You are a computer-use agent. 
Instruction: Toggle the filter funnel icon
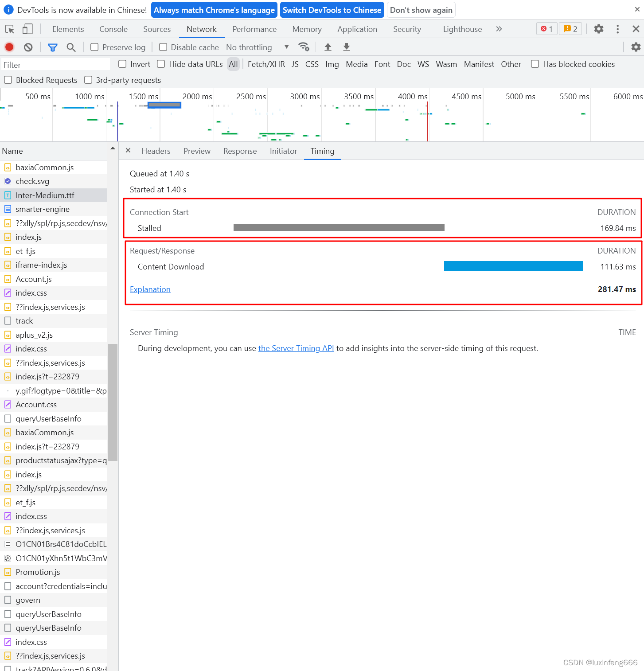pyautogui.click(x=53, y=47)
